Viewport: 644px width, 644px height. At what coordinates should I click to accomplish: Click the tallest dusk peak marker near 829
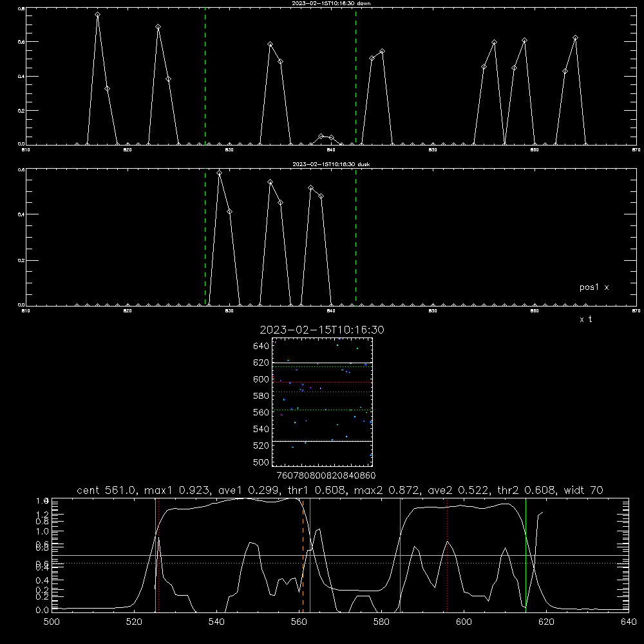pos(220,173)
